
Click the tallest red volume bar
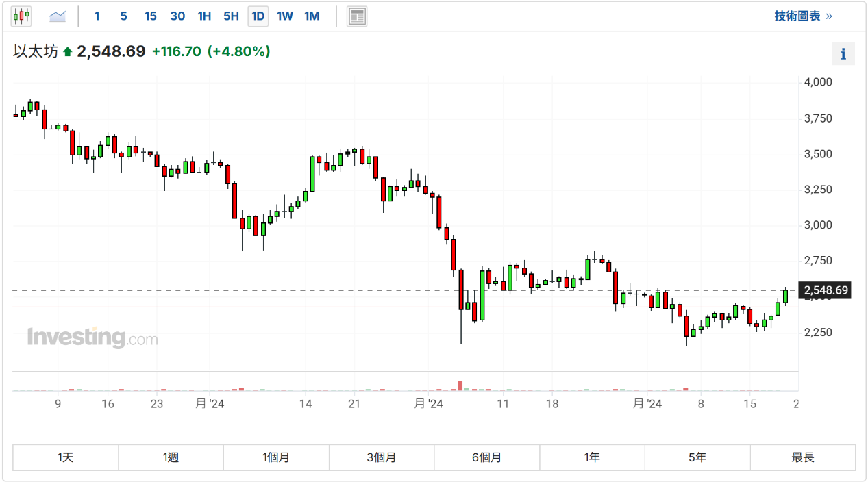pyautogui.click(x=460, y=386)
